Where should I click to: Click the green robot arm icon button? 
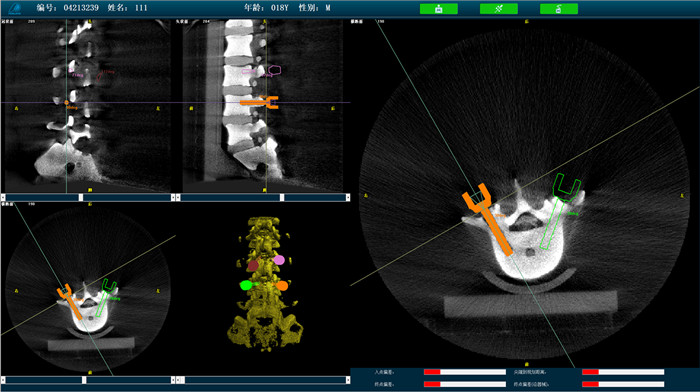coord(438,8)
